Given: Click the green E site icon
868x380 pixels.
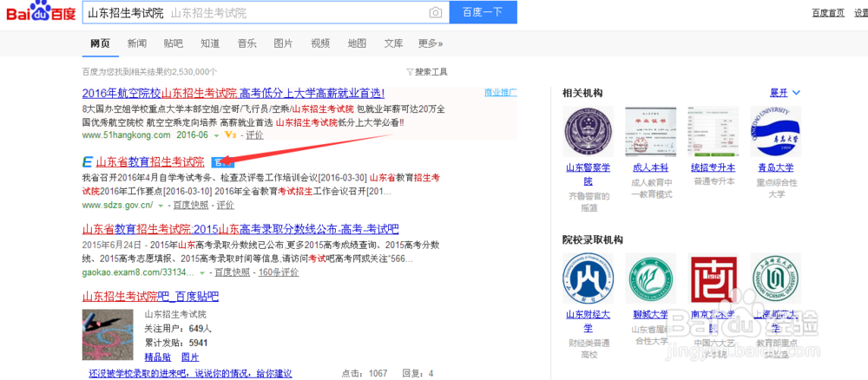Looking at the screenshot, I should coord(87,162).
